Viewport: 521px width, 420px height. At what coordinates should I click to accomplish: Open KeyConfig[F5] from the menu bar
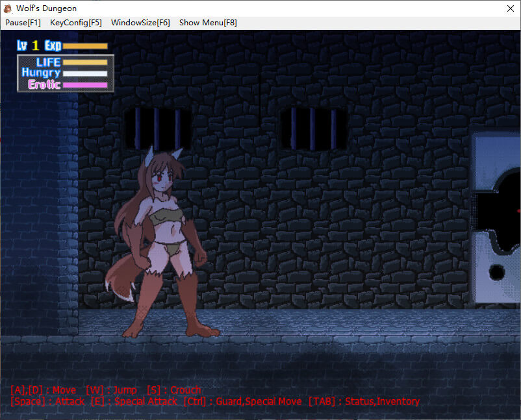76,23
